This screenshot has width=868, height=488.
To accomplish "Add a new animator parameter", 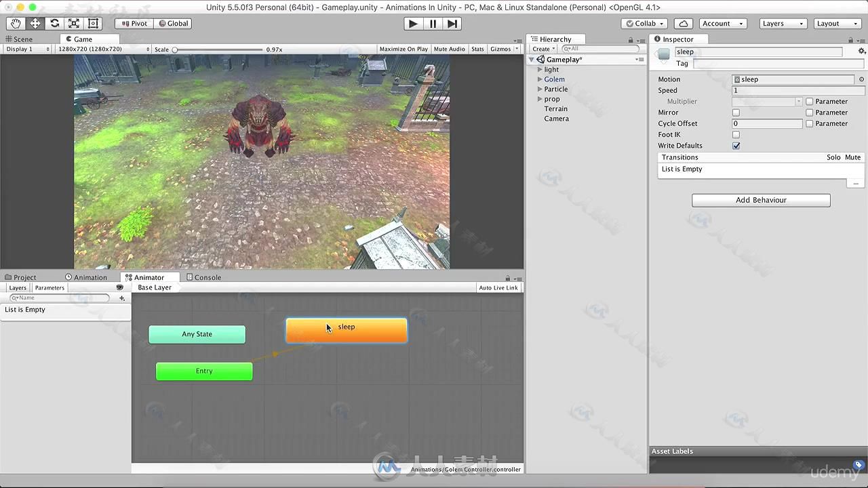I will (x=122, y=298).
